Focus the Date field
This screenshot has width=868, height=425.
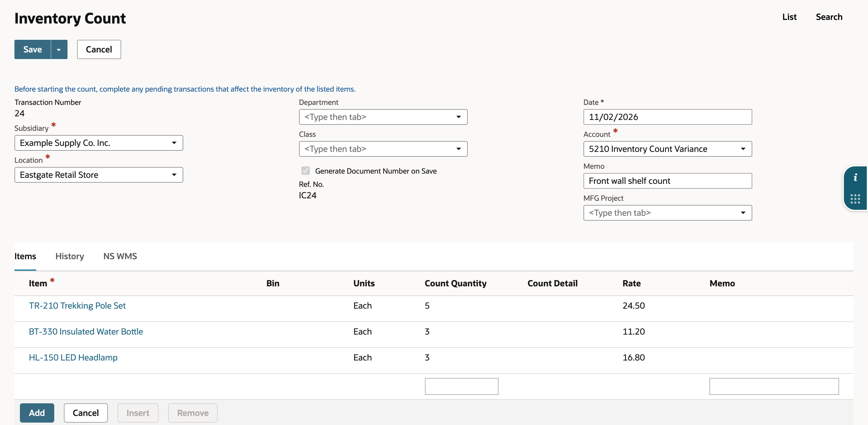click(668, 117)
